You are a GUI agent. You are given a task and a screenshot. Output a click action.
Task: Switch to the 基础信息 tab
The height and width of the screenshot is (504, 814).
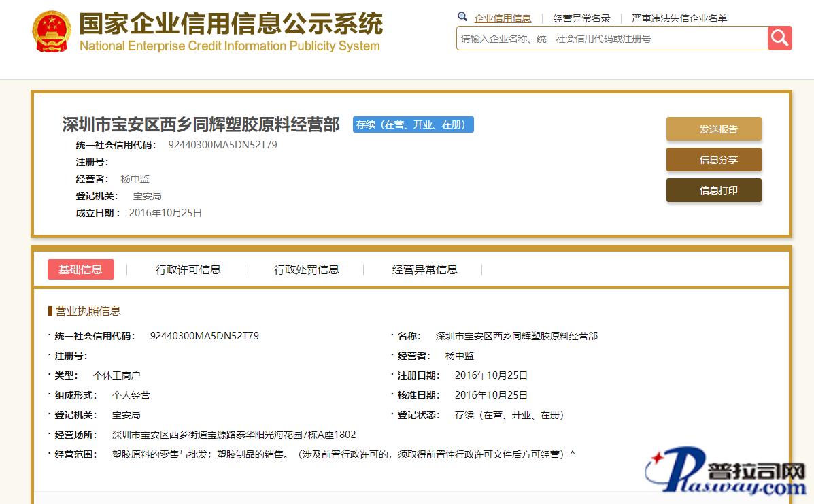click(80, 269)
